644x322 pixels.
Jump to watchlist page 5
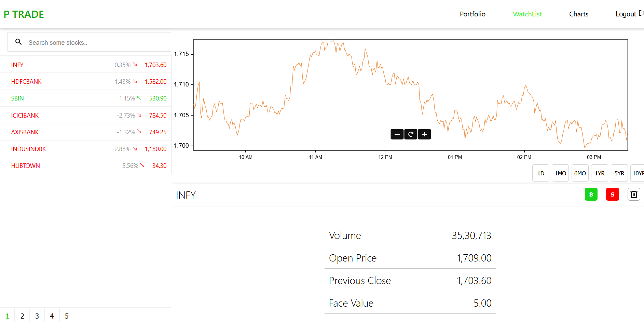pos(67,316)
